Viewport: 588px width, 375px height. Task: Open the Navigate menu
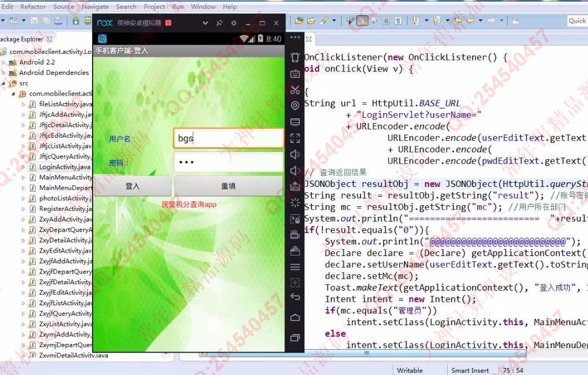point(95,6)
